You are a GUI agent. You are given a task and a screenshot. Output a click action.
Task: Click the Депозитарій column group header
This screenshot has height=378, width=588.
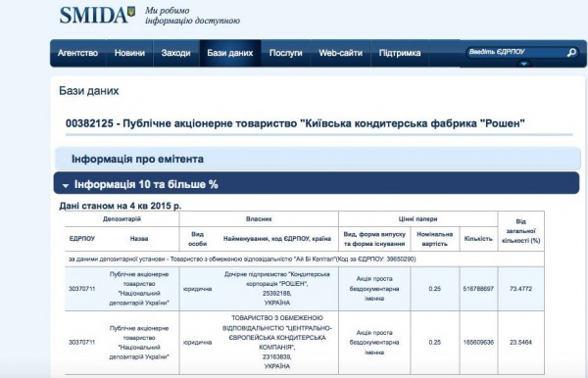[x=122, y=219]
